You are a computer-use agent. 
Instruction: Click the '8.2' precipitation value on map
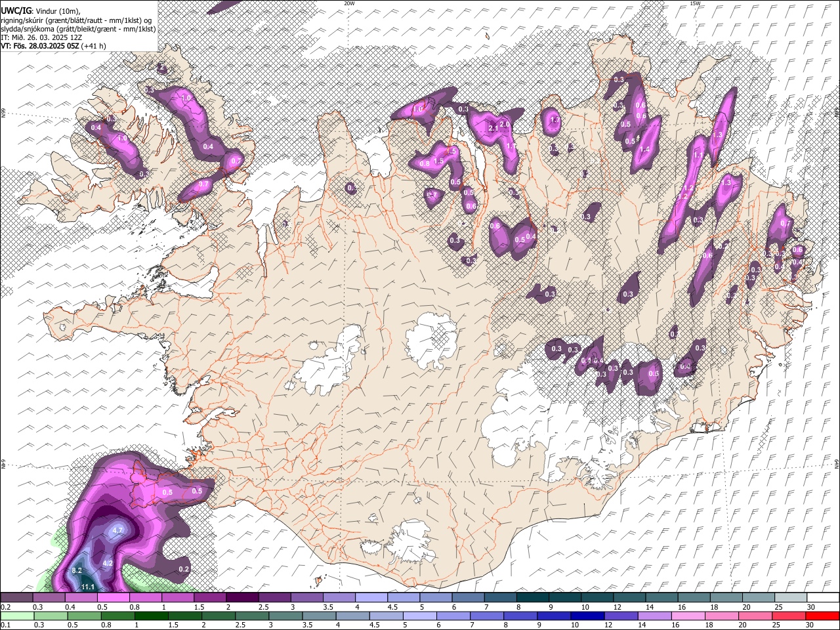point(77,570)
